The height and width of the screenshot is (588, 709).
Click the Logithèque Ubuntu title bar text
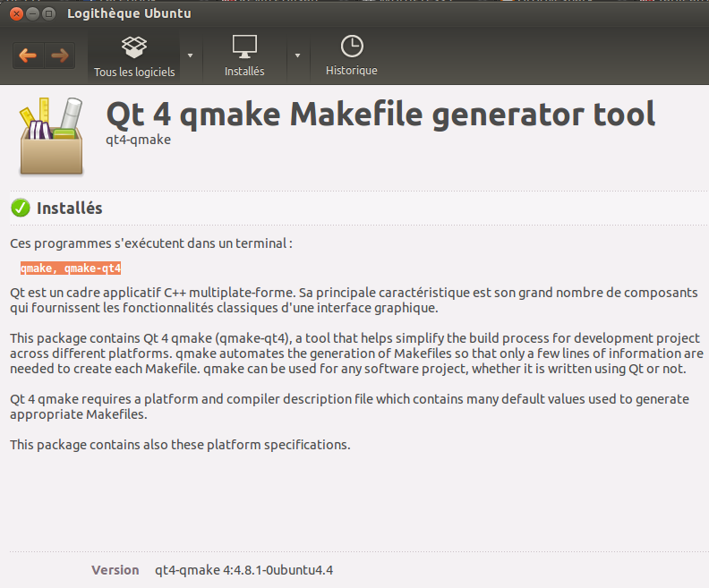(129, 13)
